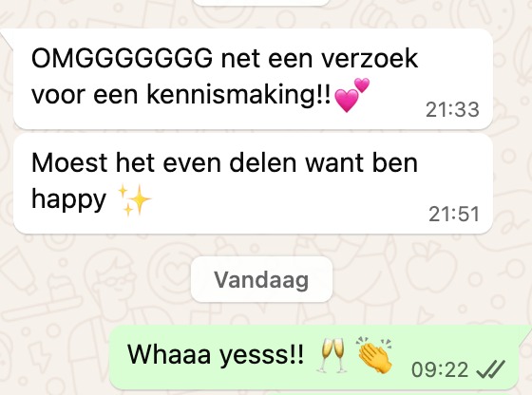Click the 21:51 message timestamp
Screen dimensions: 532x395
(x=454, y=214)
